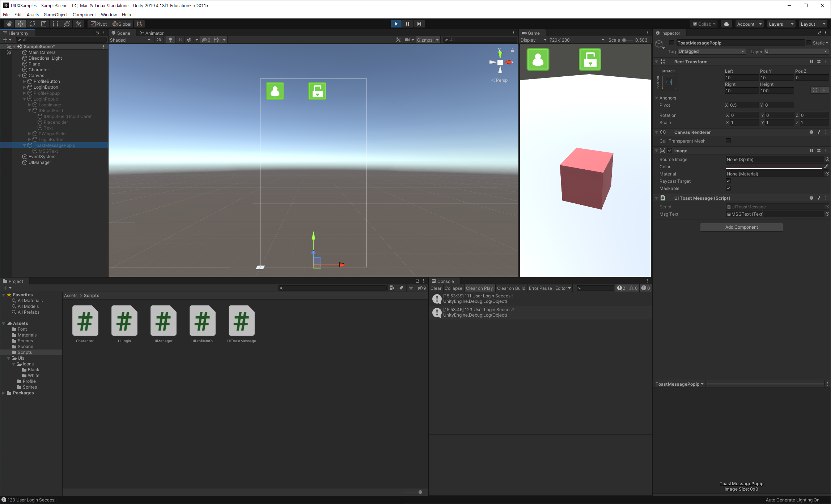This screenshot has width=831, height=504.
Task: Open UIToastMessage script asset
Action: [241, 321]
